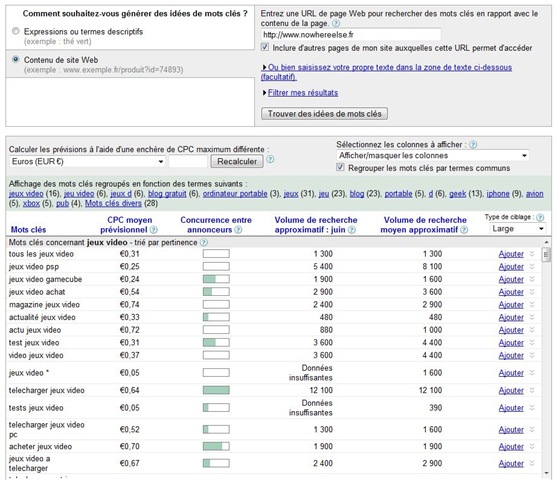Click Ajouter for tous les jeux video
Viewport: 558px width, 480px height.
coord(511,254)
